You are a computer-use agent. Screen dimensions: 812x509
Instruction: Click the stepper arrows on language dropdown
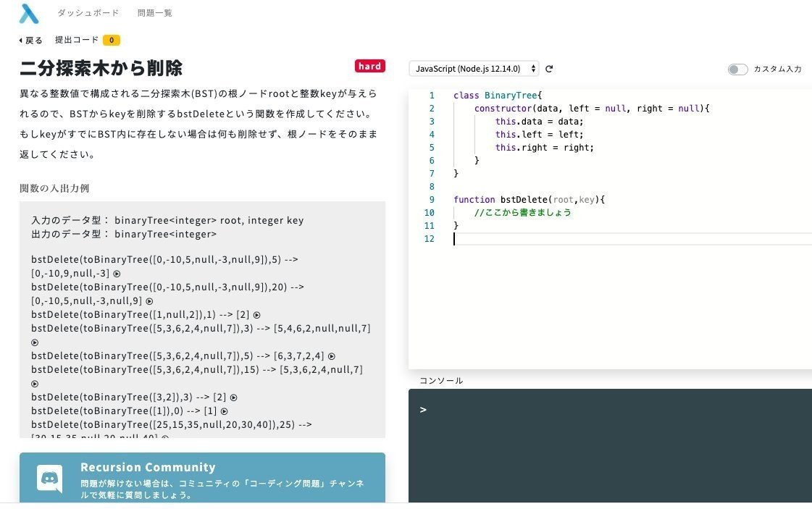(533, 69)
